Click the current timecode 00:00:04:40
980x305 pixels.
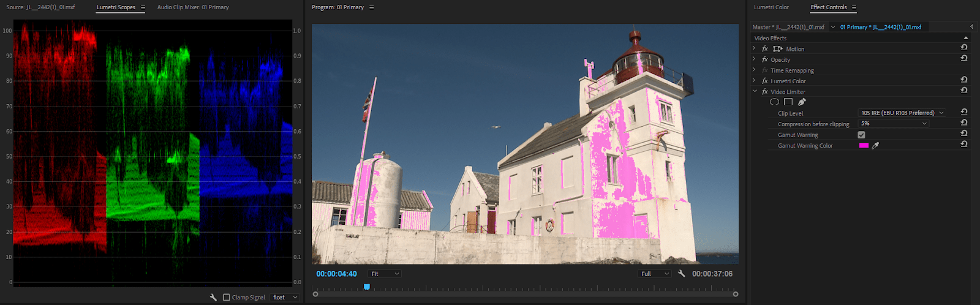[x=336, y=274]
